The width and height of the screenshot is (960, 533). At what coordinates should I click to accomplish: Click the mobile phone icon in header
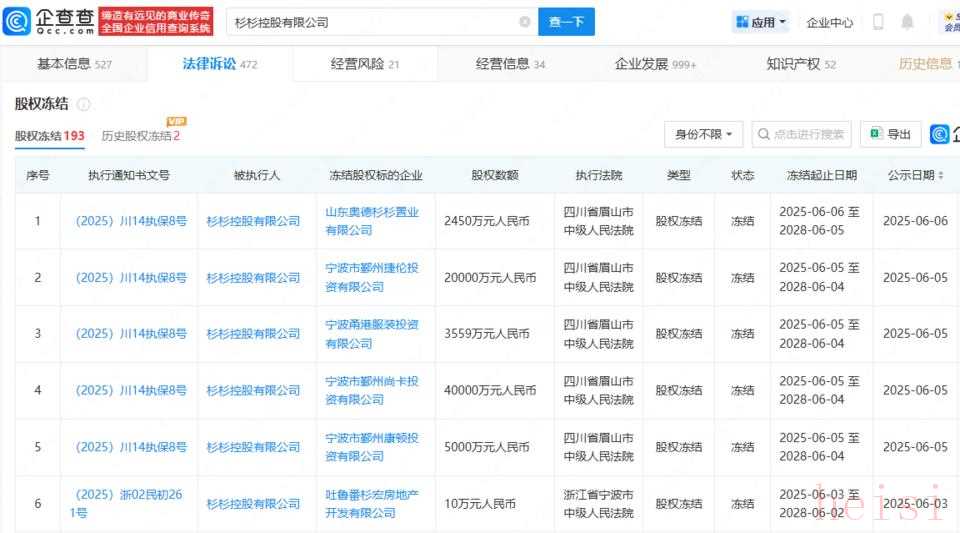pos(878,22)
